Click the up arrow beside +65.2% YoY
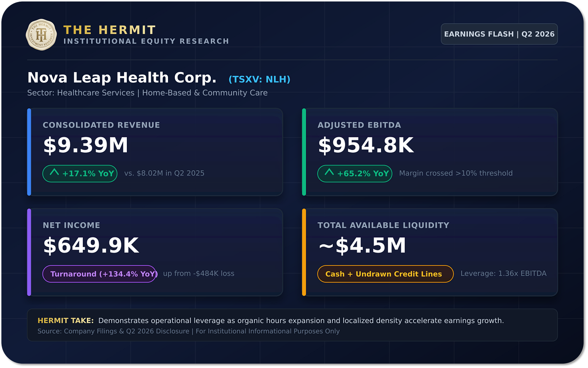The image size is (588, 368). point(329,172)
